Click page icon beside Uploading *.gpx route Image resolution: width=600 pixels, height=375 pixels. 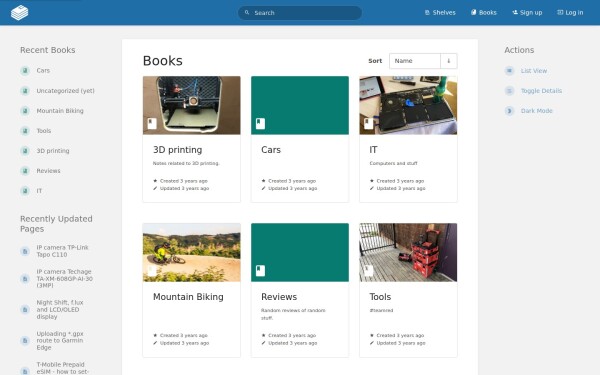(25, 341)
